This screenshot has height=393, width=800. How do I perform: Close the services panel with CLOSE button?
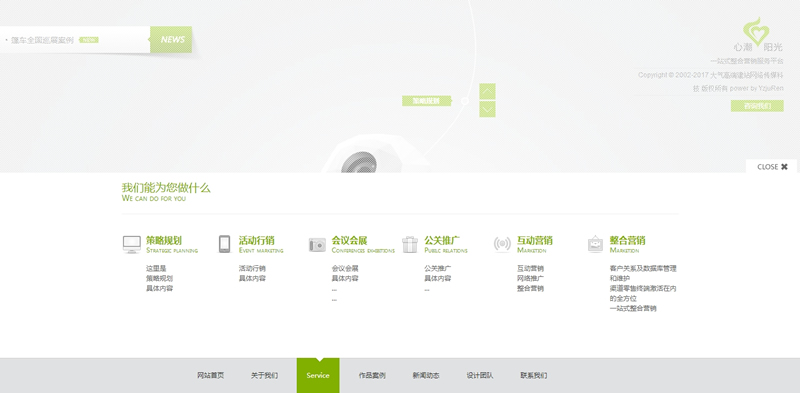(x=772, y=167)
